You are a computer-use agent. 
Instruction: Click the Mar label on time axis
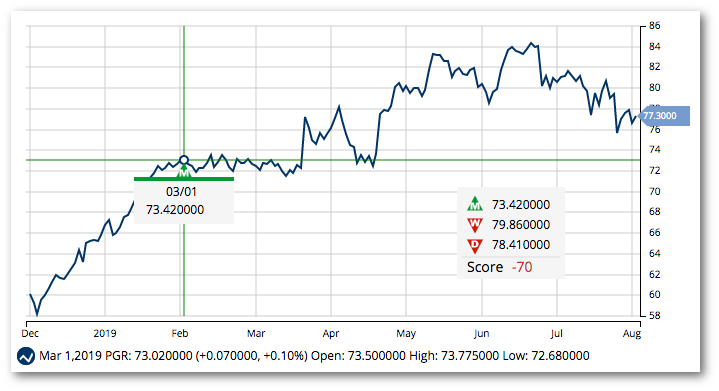(256, 333)
